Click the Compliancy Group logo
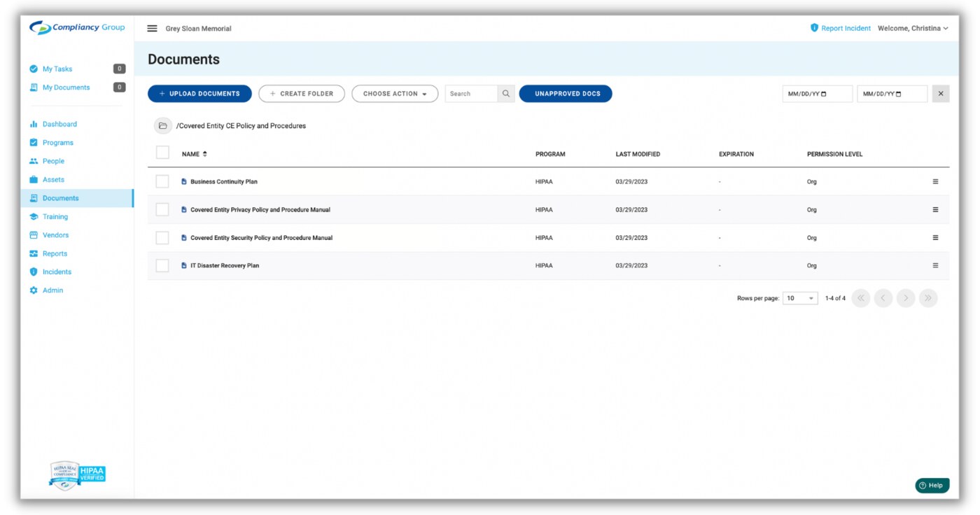The height and width of the screenshot is (515, 980). 77,28
